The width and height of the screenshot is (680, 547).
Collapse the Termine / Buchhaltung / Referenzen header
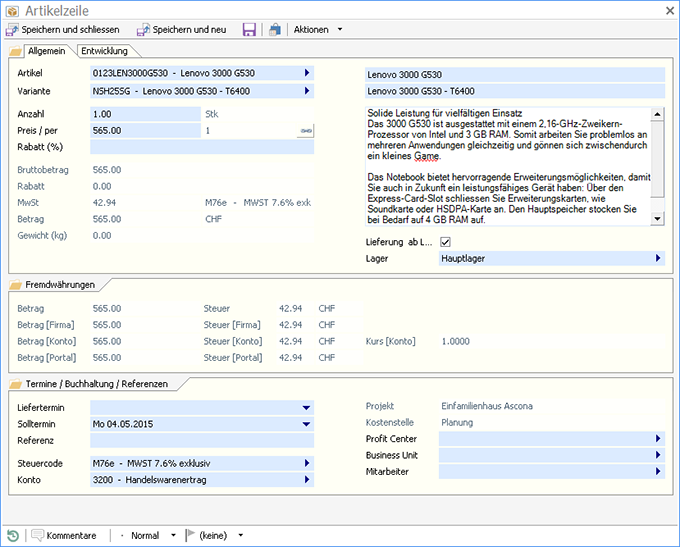tap(96, 384)
